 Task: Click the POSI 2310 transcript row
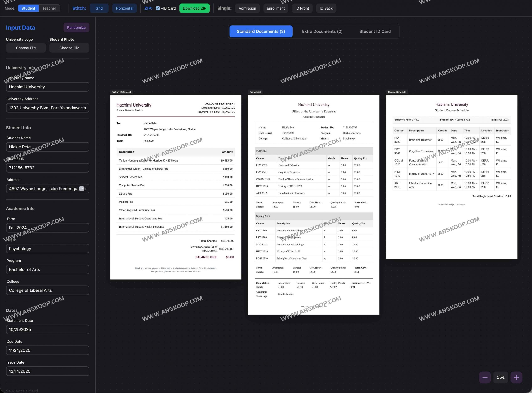coord(314,259)
